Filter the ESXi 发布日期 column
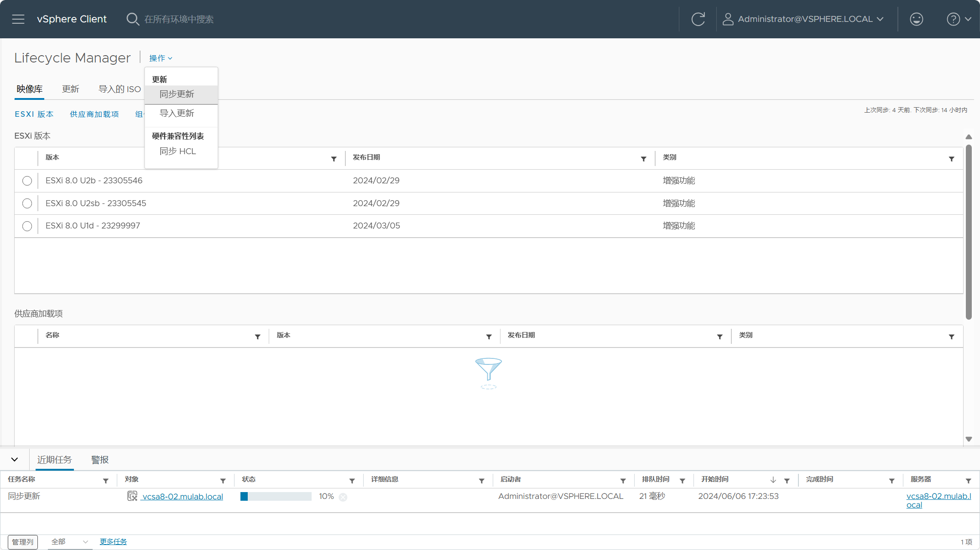This screenshot has height=550, width=980. pyautogui.click(x=644, y=159)
